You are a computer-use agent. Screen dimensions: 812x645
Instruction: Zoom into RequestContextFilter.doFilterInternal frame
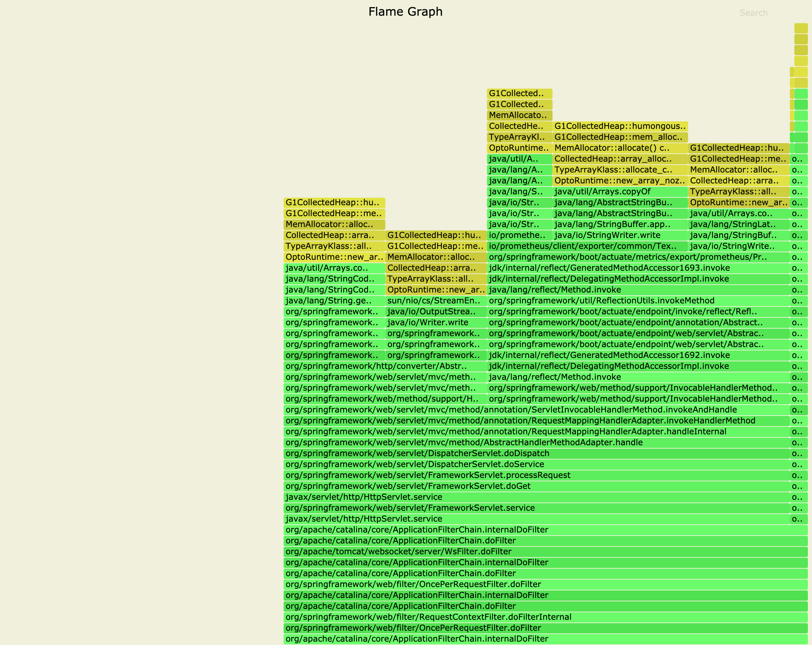(x=427, y=617)
